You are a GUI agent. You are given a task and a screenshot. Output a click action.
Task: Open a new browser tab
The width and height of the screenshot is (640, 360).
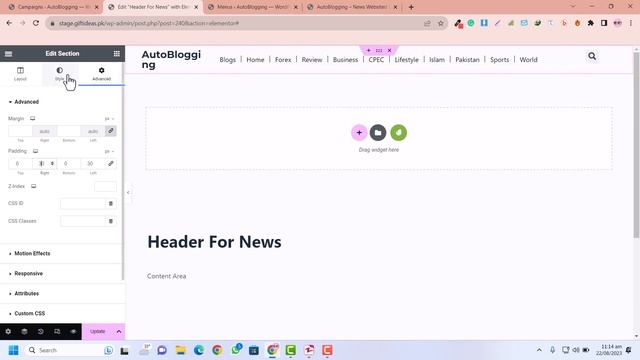[411, 7]
